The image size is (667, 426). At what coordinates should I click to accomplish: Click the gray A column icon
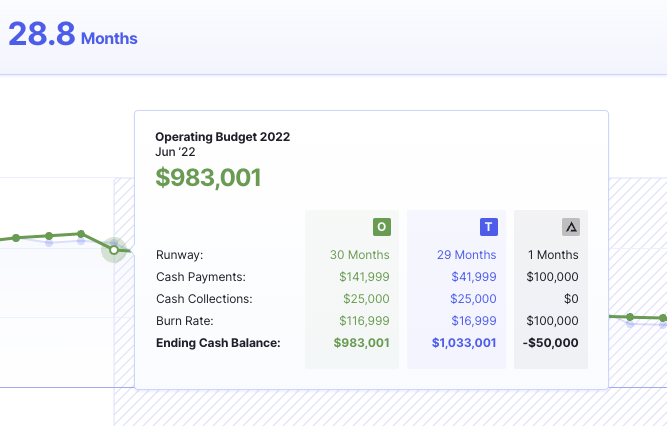pos(570,227)
